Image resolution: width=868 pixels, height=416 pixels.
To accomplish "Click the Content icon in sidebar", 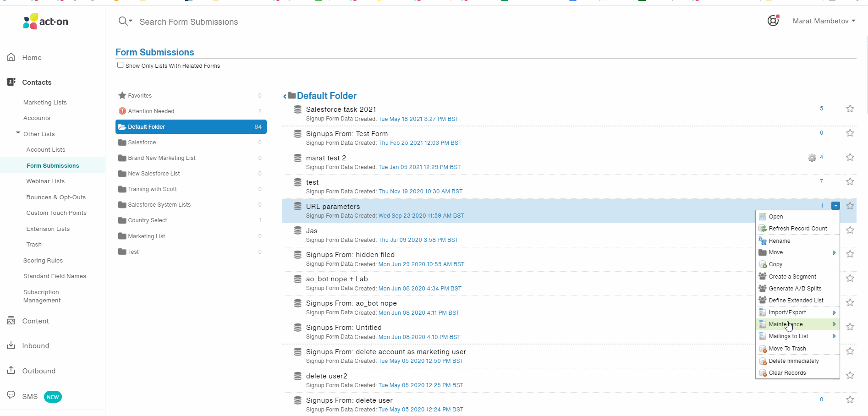I will (11, 321).
